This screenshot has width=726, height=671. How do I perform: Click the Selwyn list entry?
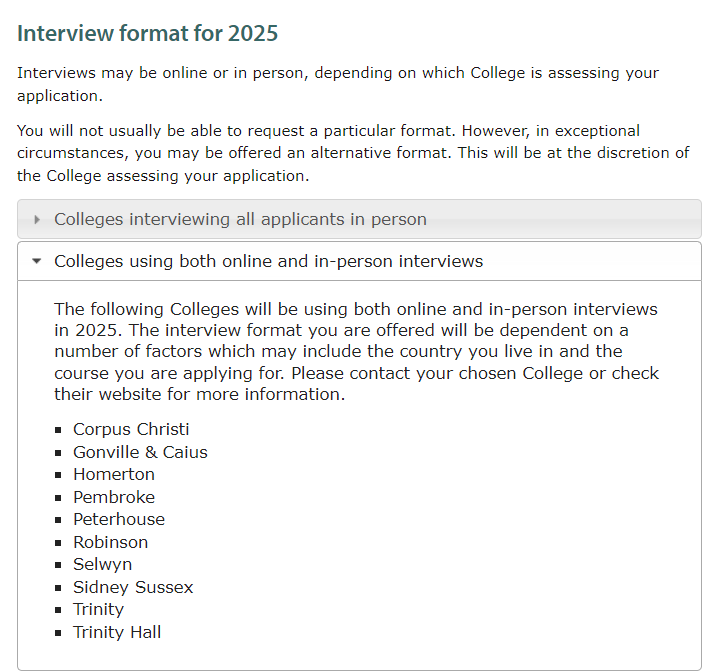(102, 565)
